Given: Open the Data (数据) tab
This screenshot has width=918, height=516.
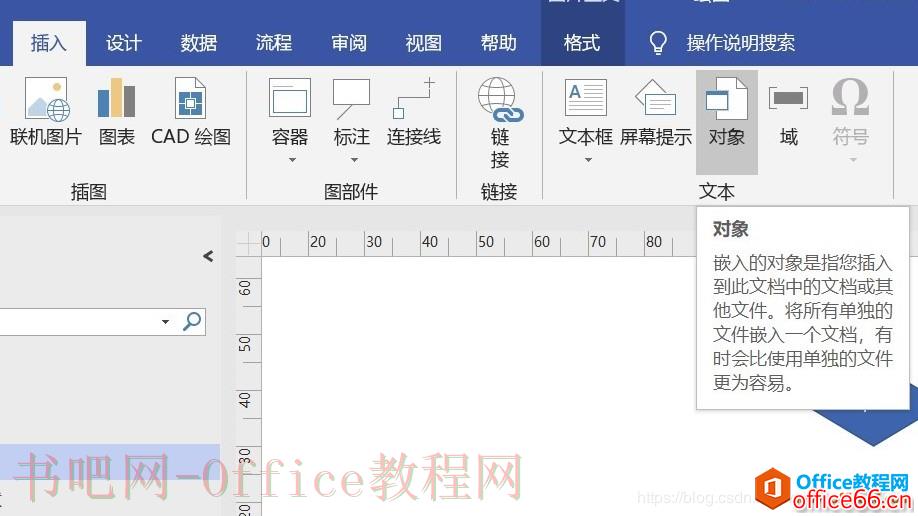Looking at the screenshot, I should (198, 43).
